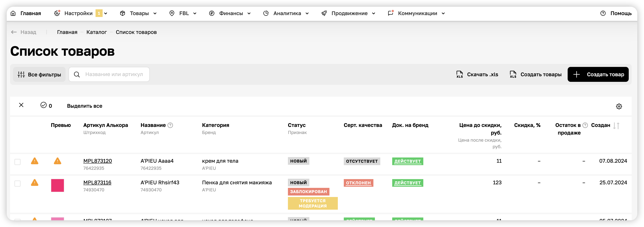The width and height of the screenshot is (644, 227).
Task: Click the Пенка для снятия макияжа category
Action: pos(237,182)
